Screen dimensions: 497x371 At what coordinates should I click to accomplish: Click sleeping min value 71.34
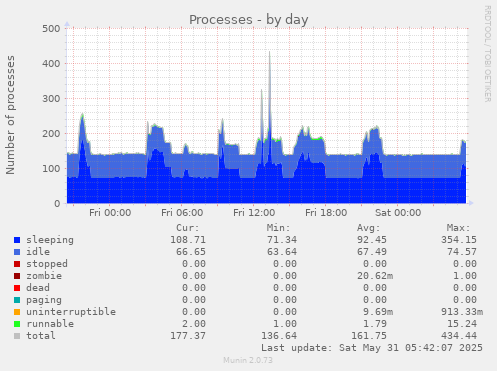click(282, 240)
